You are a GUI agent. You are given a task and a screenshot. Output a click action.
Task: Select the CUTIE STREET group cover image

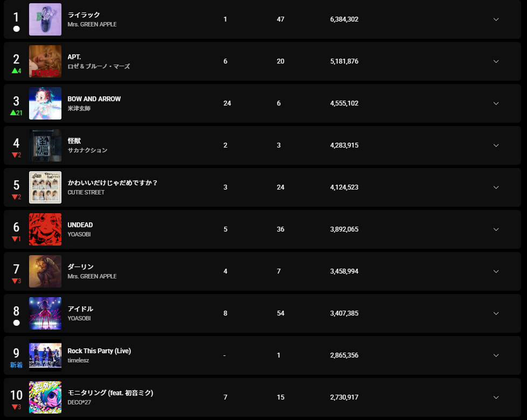pyautogui.click(x=45, y=187)
